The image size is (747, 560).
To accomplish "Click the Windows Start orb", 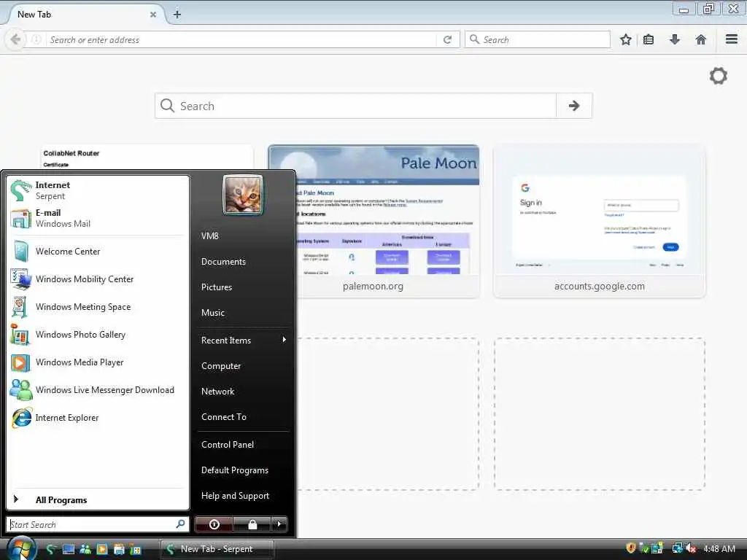I will [21, 548].
